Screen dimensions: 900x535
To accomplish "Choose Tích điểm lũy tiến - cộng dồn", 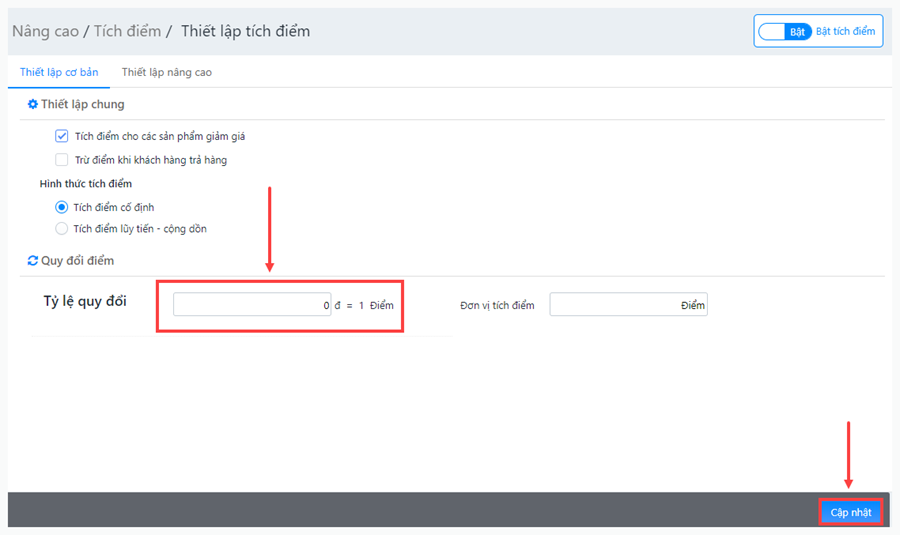I will (x=61, y=228).
